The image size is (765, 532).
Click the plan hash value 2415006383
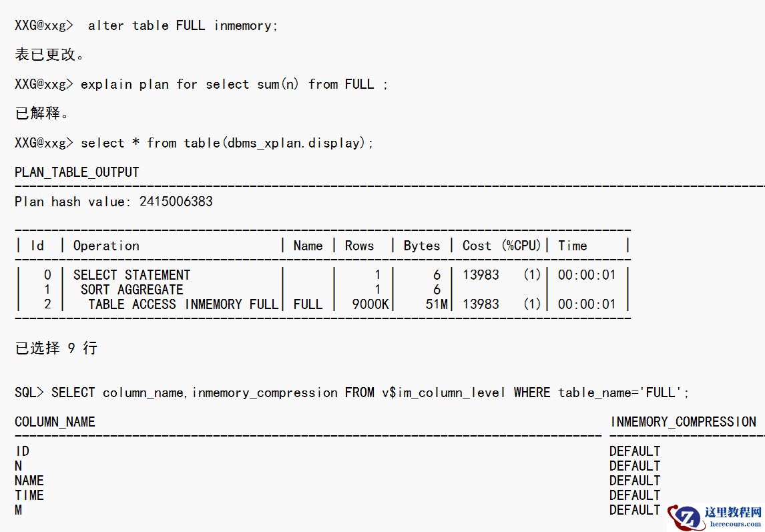point(176,202)
